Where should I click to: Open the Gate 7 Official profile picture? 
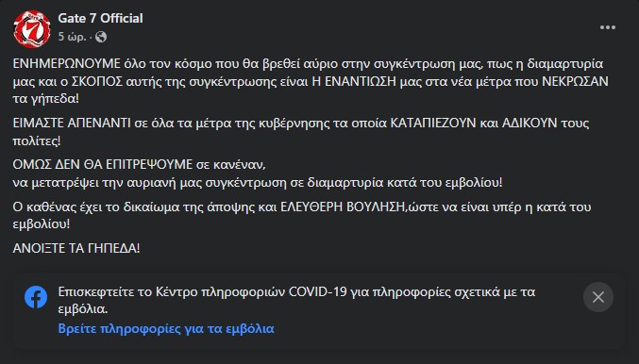[32, 29]
